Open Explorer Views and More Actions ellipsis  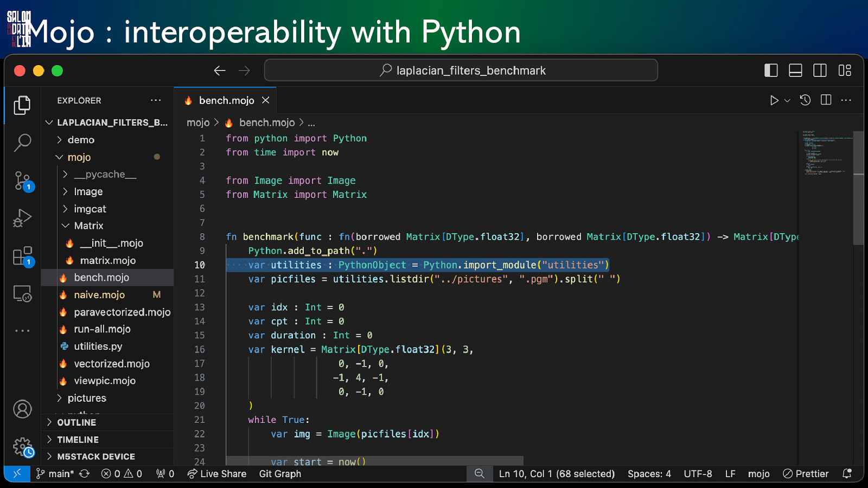pos(156,100)
